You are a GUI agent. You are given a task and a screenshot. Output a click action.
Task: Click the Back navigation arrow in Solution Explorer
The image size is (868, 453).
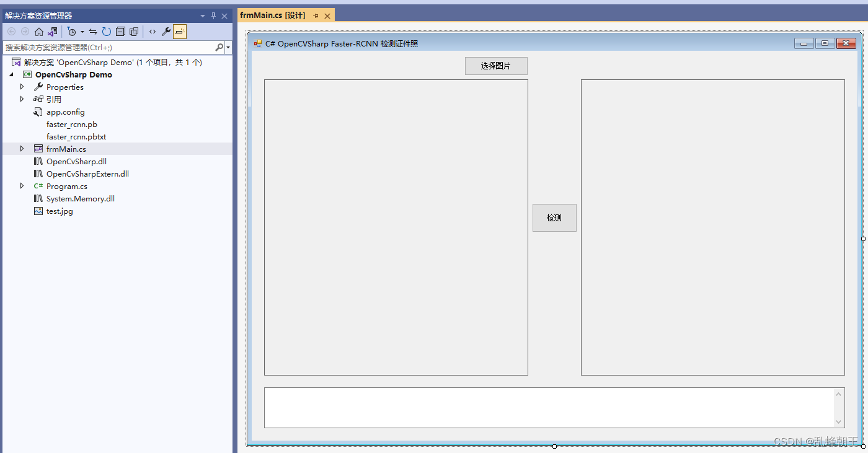[x=11, y=32]
